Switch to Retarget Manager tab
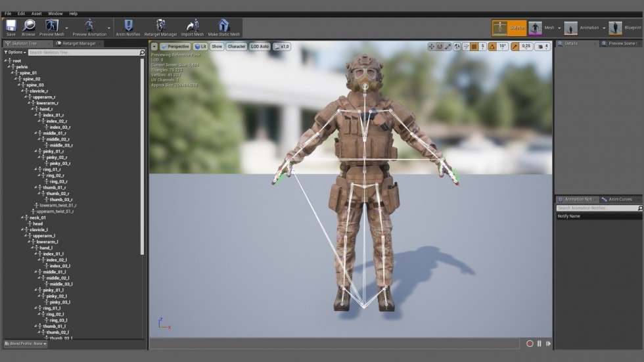Screen dimensions: 644x362 (x=79, y=43)
